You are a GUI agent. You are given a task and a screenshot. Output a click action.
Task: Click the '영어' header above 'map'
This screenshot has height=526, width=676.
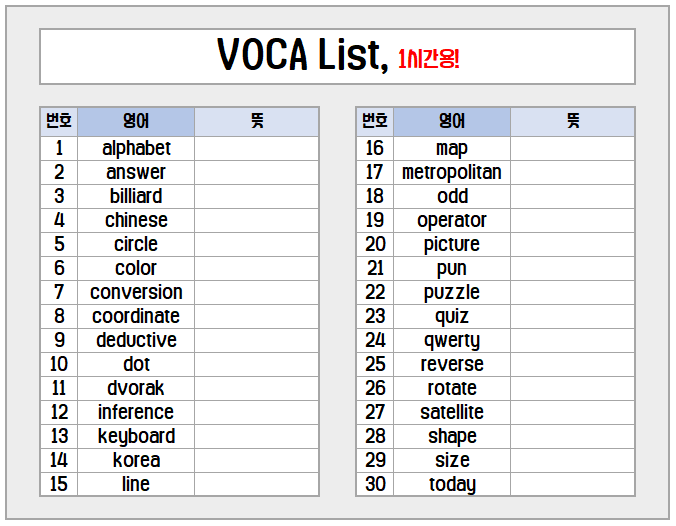coord(452,122)
